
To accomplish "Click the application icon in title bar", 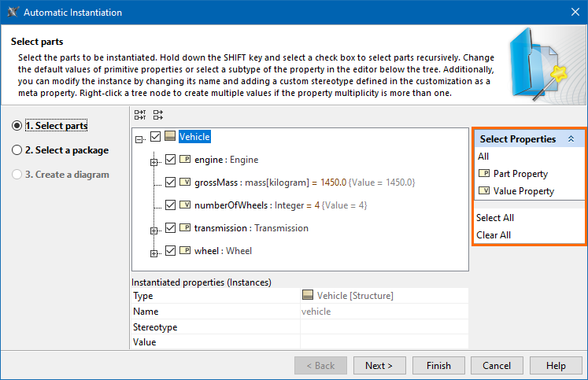I will (x=13, y=12).
